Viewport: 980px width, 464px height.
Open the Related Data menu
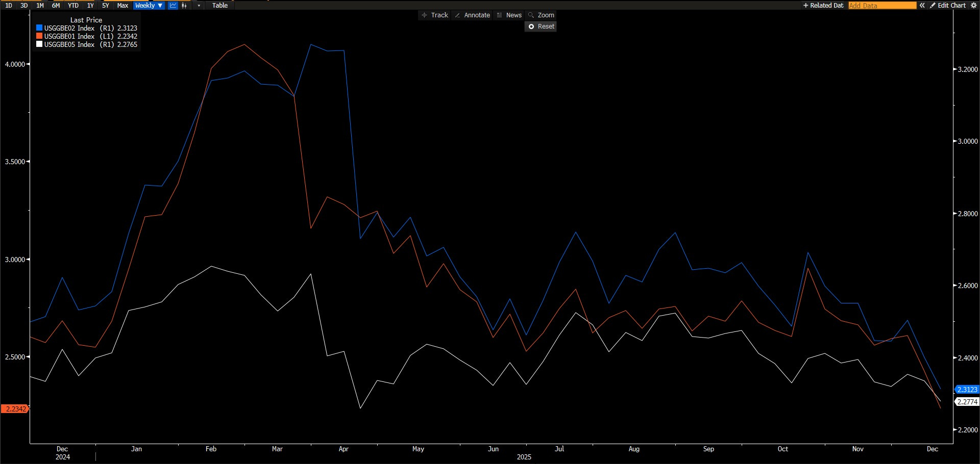click(x=823, y=5)
